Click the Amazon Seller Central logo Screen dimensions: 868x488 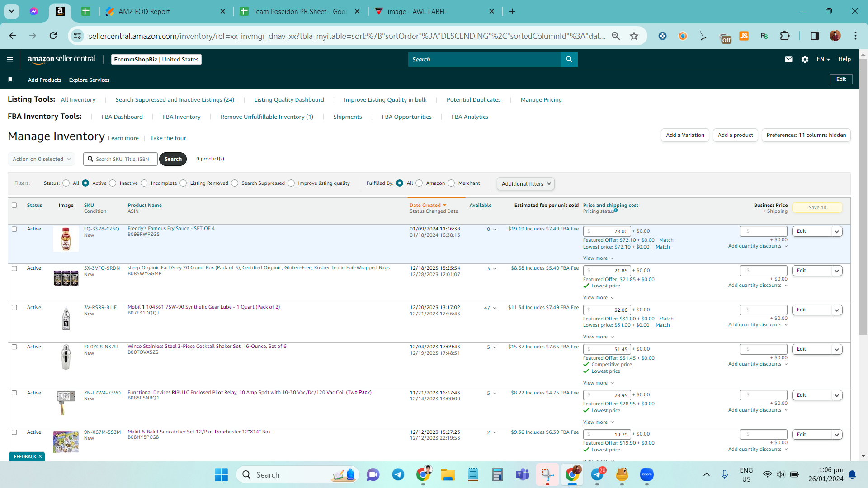tap(61, 59)
